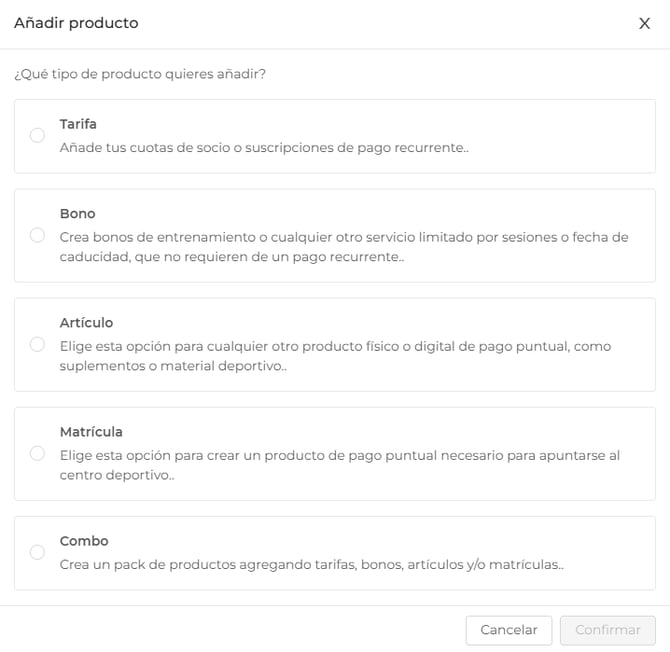
Task: Click the product pack description text
Action: 311,564
